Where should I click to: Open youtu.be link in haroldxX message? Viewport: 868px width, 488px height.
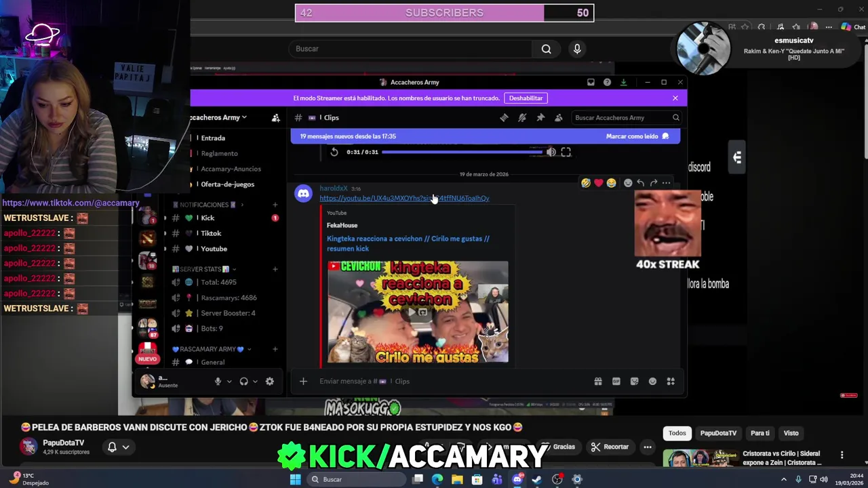404,198
